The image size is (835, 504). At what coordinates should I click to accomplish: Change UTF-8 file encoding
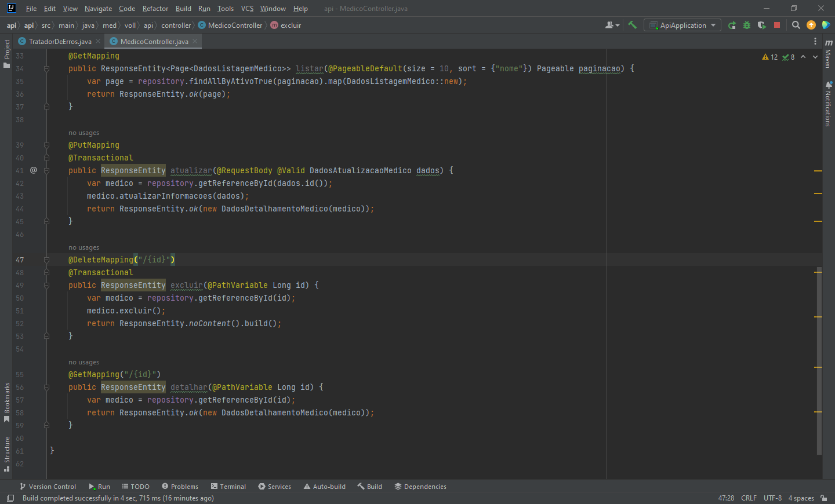pyautogui.click(x=772, y=498)
